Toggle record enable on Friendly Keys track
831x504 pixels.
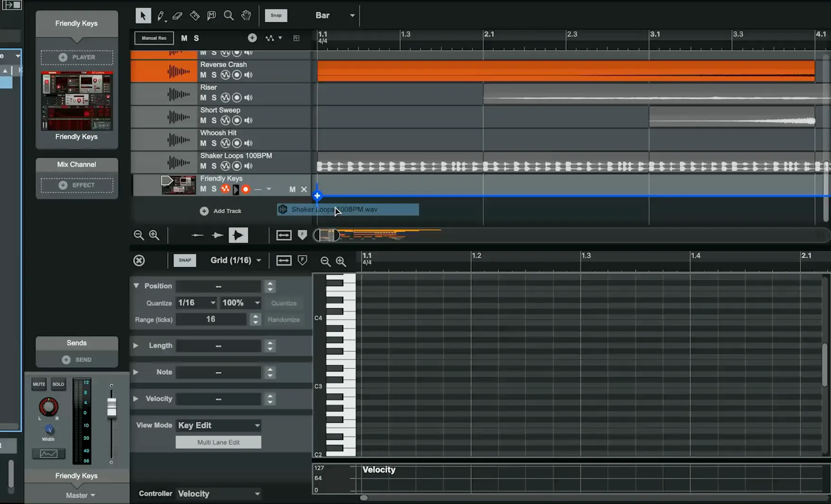pyautogui.click(x=246, y=189)
